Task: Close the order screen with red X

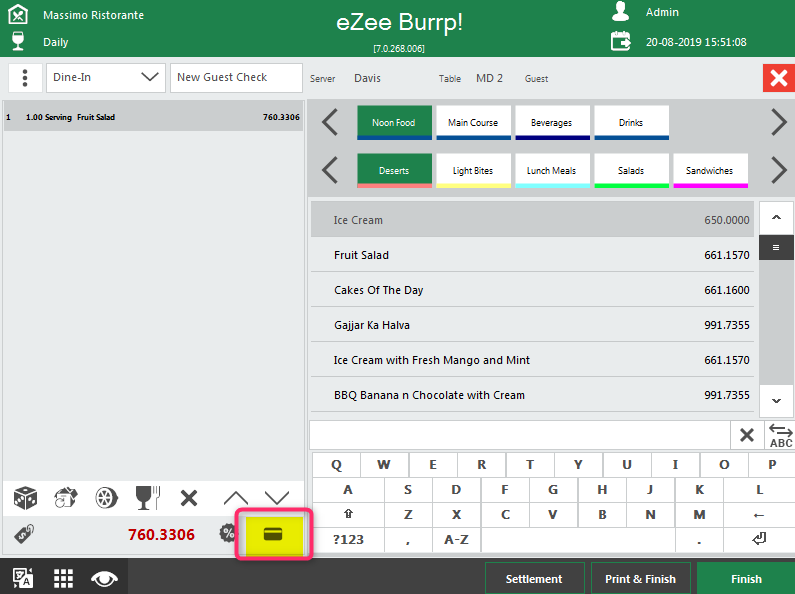Action: [778, 78]
